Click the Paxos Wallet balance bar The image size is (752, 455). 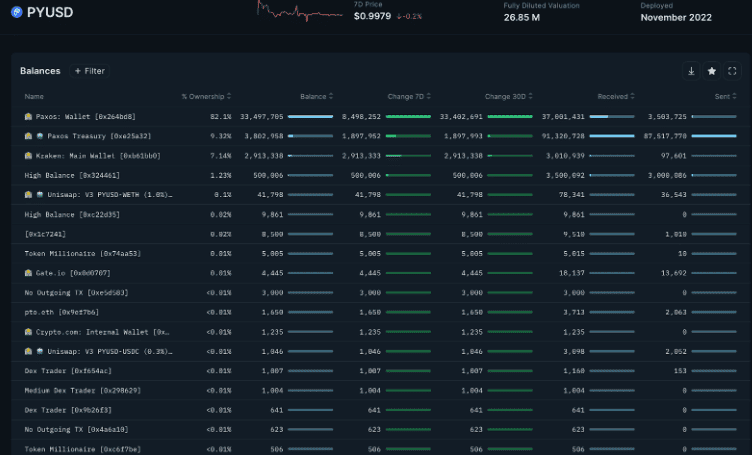[310, 117]
